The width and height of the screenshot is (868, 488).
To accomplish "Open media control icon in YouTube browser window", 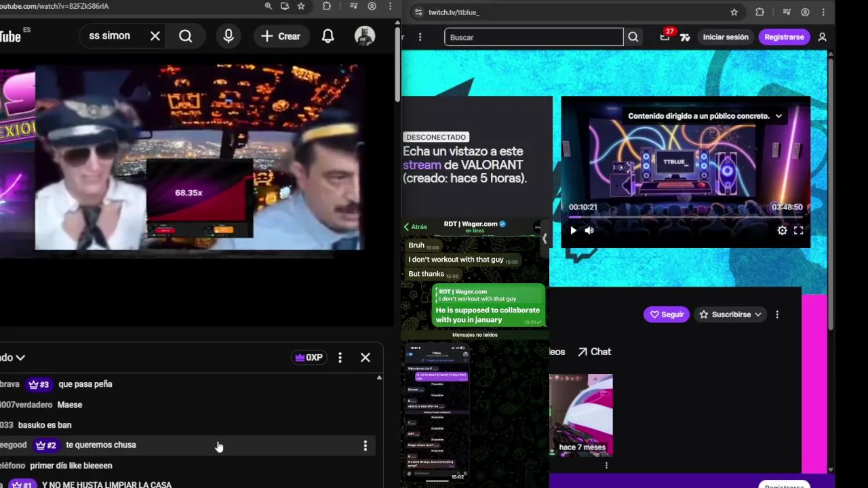I will 353,6.
